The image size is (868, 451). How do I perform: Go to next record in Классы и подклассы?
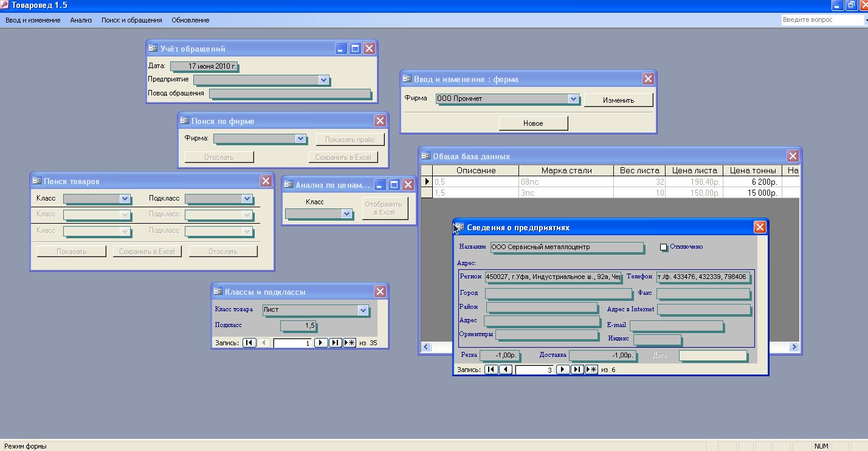[x=321, y=343]
